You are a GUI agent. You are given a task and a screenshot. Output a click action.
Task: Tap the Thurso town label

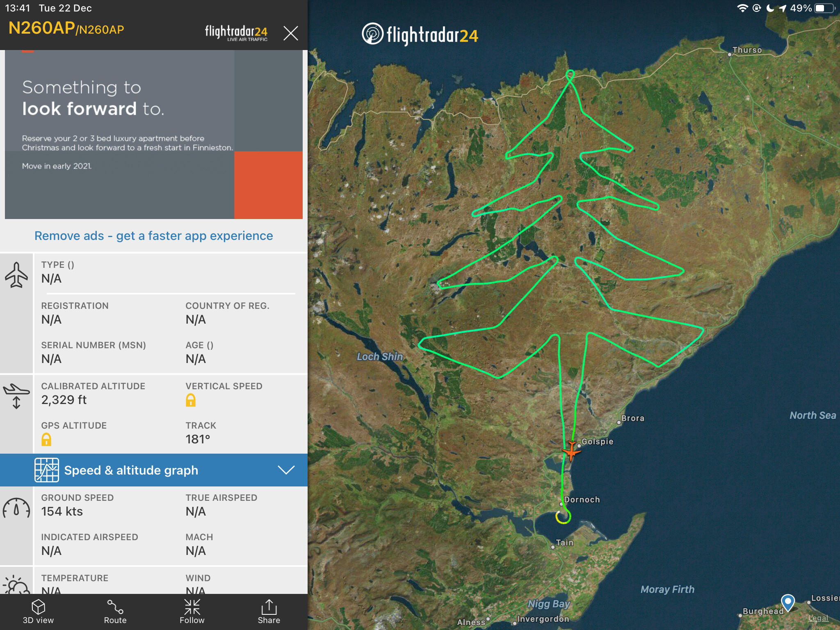click(x=746, y=50)
